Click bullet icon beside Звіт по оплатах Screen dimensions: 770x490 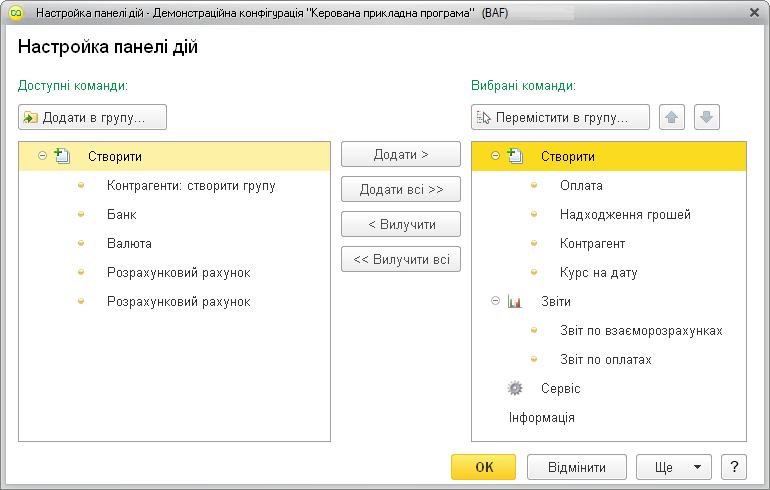534,359
